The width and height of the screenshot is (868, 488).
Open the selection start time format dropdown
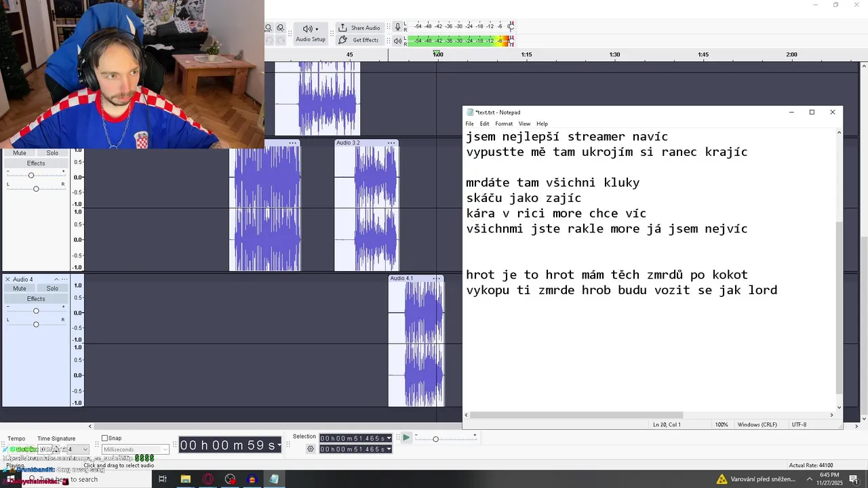click(x=389, y=439)
